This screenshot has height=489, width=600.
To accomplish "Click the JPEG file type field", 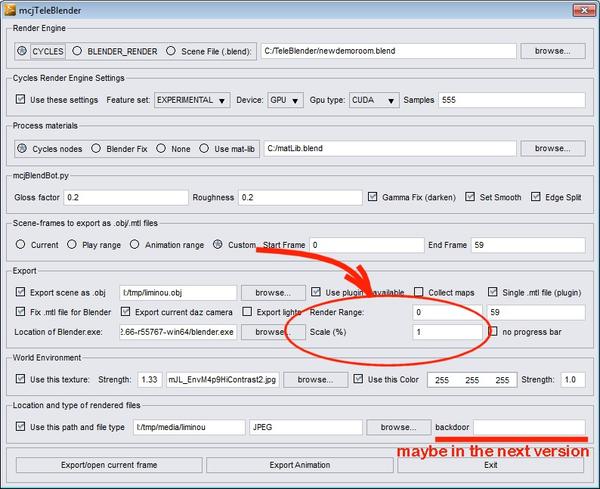I will click(306, 427).
